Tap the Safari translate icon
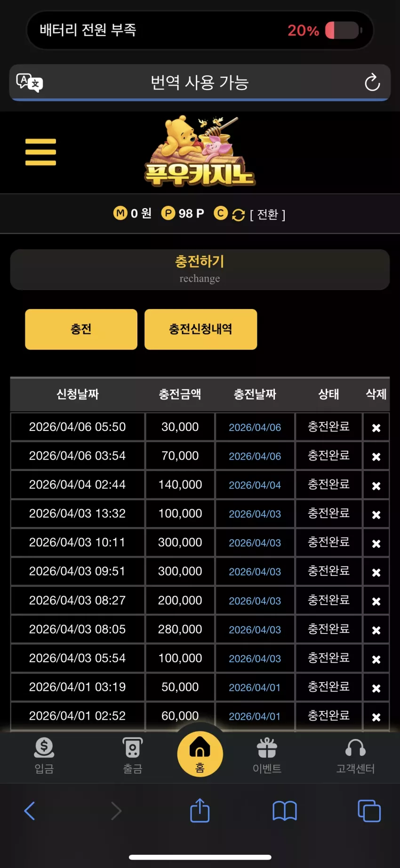Image resolution: width=400 pixels, height=868 pixels. [29, 83]
